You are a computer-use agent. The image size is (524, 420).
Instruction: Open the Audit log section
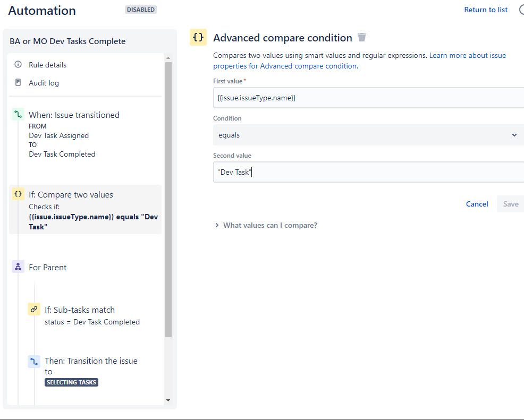pyautogui.click(x=44, y=83)
